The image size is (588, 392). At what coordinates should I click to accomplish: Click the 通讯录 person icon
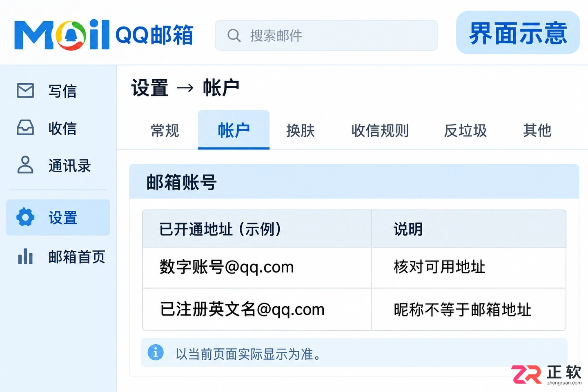(25, 165)
